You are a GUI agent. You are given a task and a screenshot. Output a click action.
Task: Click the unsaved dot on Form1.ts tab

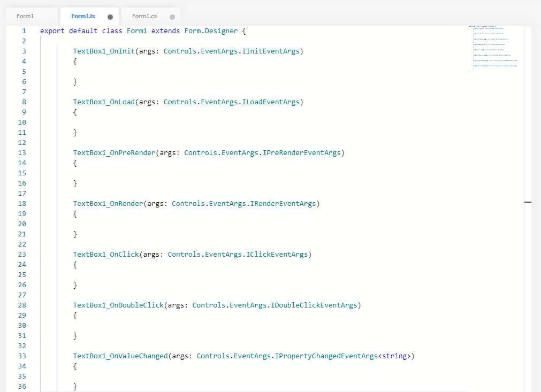[110, 17]
